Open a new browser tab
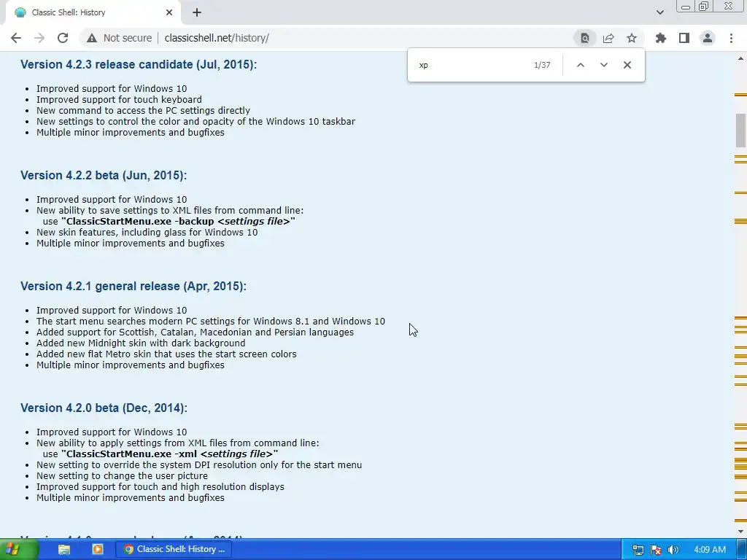Image resolution: width=747 pixels, height=560 pixels. pyautogui.click(x=197, y=12)
